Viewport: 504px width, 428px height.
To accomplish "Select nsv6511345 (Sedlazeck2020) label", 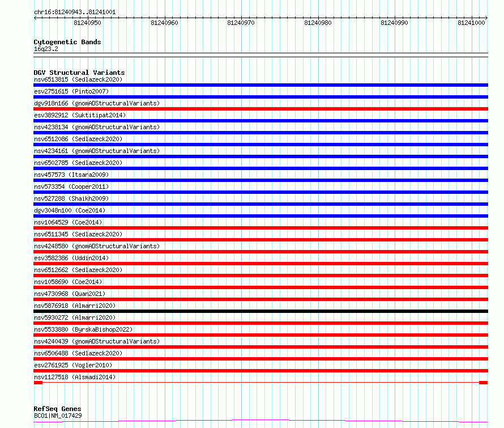I will tap(78, 234).
